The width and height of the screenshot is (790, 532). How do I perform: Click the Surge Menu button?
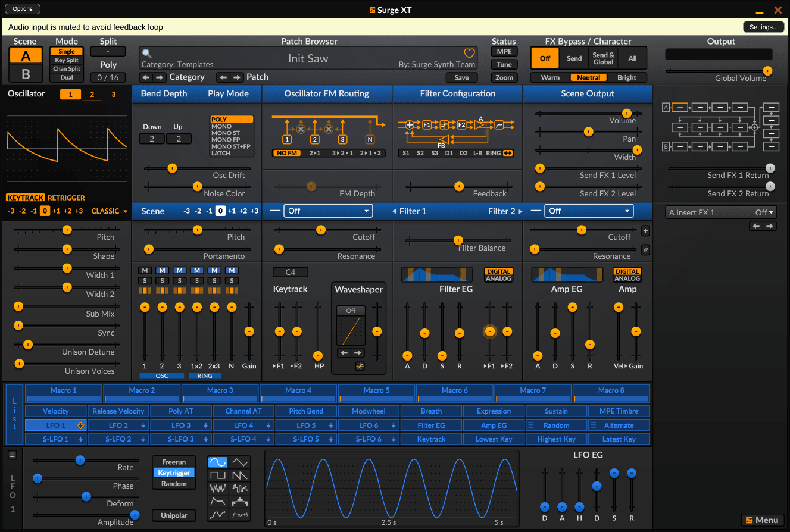(762, 520)
